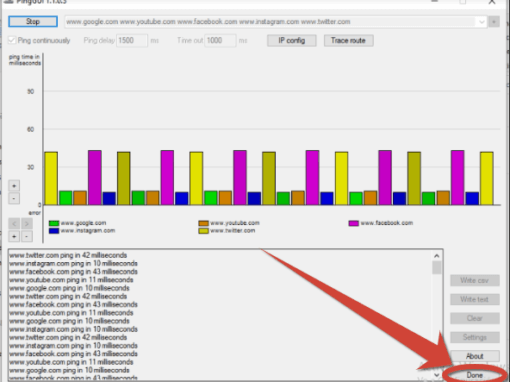Click the 30 label on the y-axis

click(30, 167)
